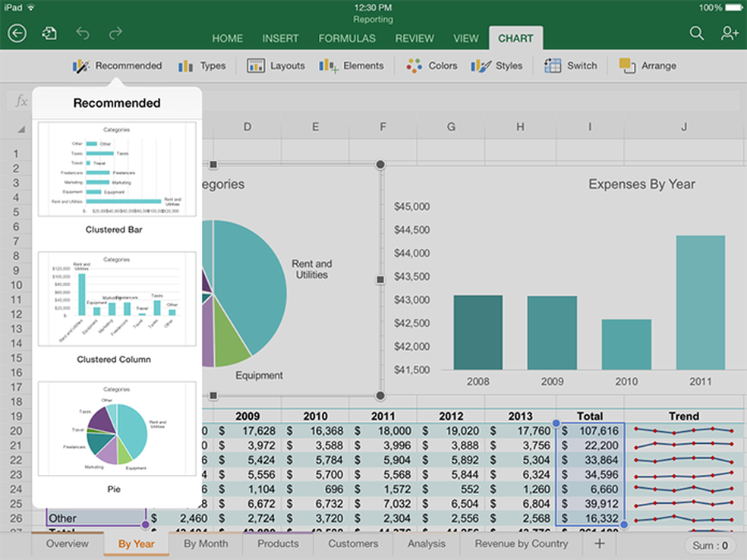Open the chart Types gallery

click(x=201, y=66)
